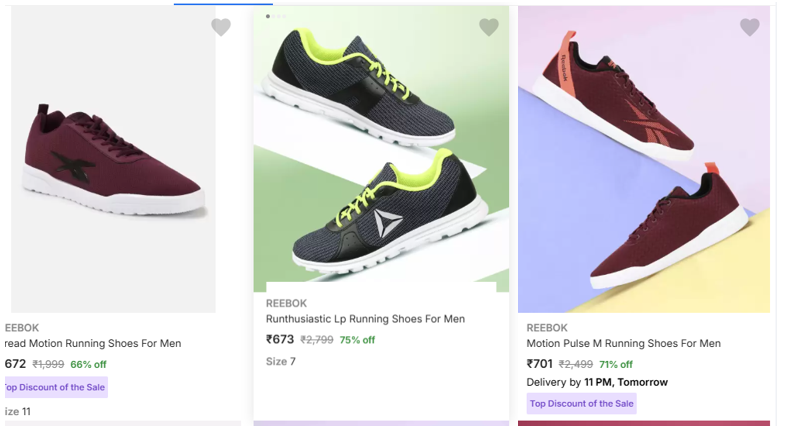Click the REEBOK brand name above Runthusiastic
787x431 pixels.
click(286, 303)
